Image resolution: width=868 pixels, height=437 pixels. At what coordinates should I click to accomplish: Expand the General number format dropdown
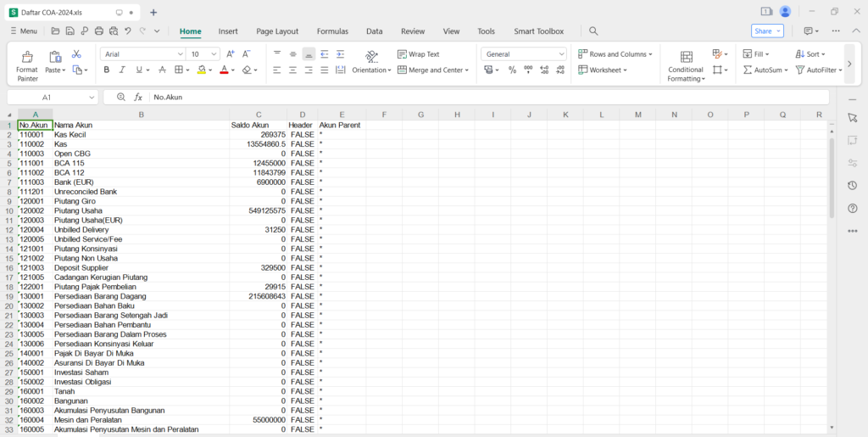click(560, 53)
